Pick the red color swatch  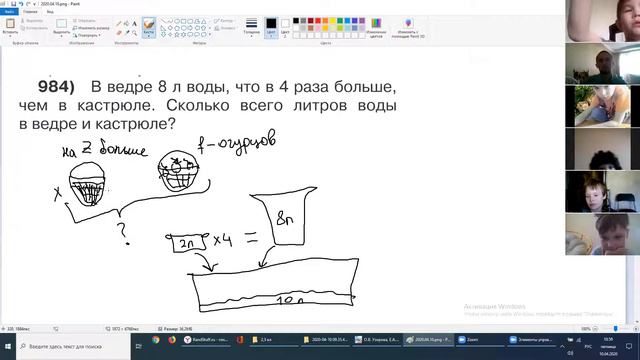318,20
